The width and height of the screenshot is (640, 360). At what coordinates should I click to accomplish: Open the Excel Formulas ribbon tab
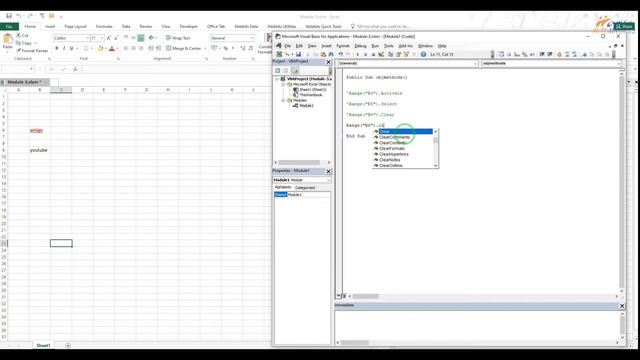point(104,27)
